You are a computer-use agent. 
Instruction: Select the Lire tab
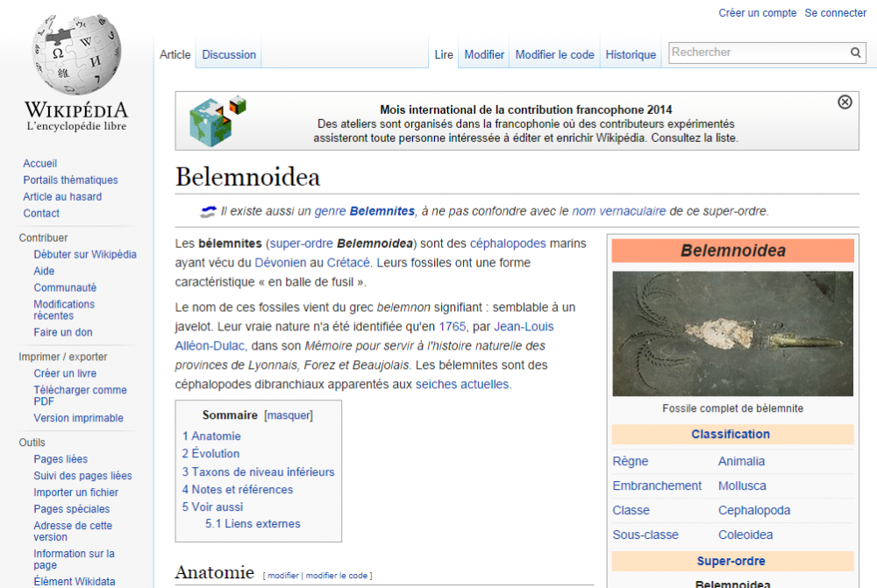pos(444,55)
